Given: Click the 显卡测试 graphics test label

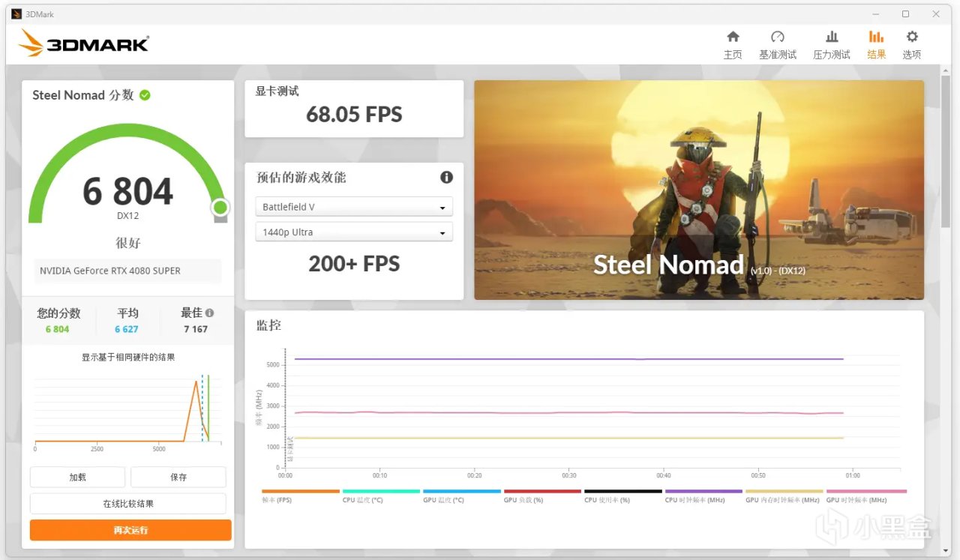Looking at the screenshot, I should tap(277, 91).
